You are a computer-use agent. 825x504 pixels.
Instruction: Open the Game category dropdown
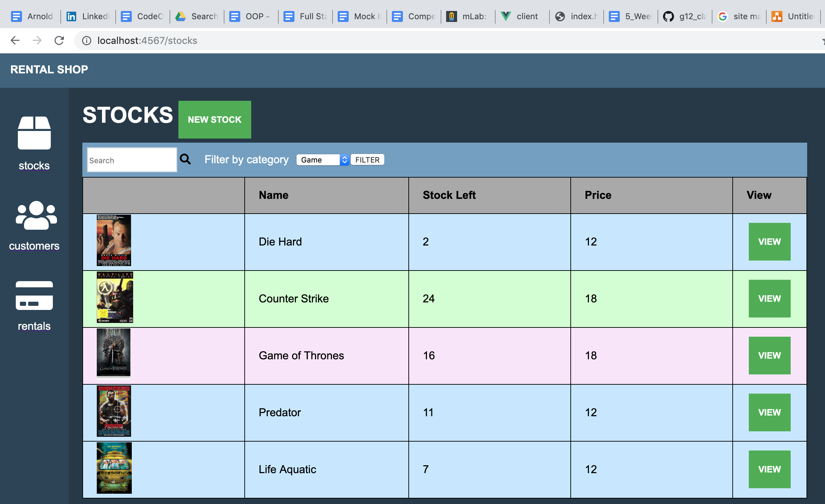(x=323, y=160)
